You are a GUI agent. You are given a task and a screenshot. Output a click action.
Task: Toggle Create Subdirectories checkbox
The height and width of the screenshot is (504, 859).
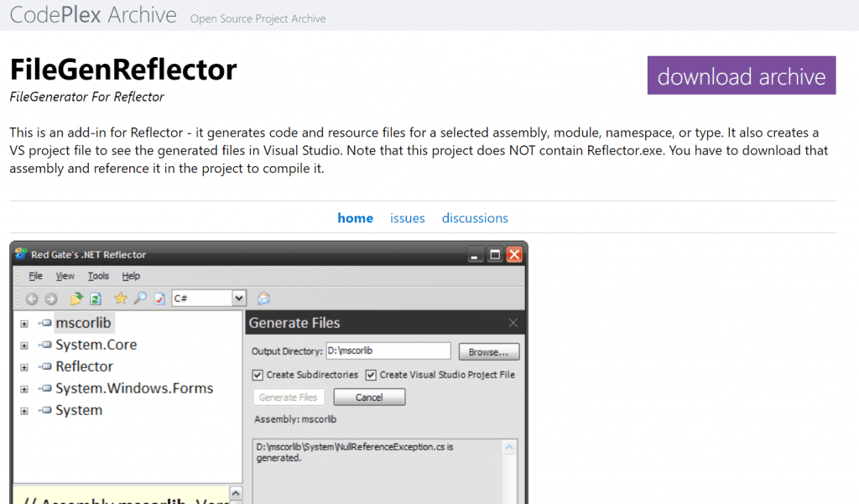click(258, 375)
